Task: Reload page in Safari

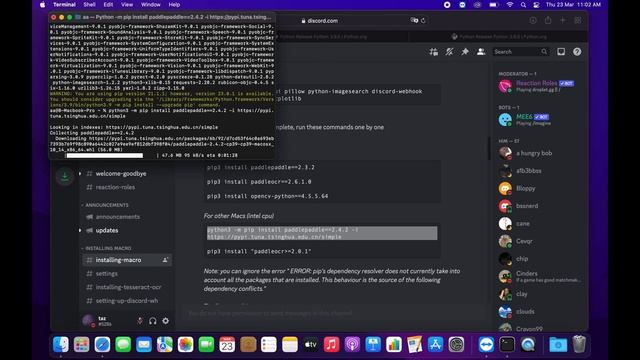Action: [423, 20]
